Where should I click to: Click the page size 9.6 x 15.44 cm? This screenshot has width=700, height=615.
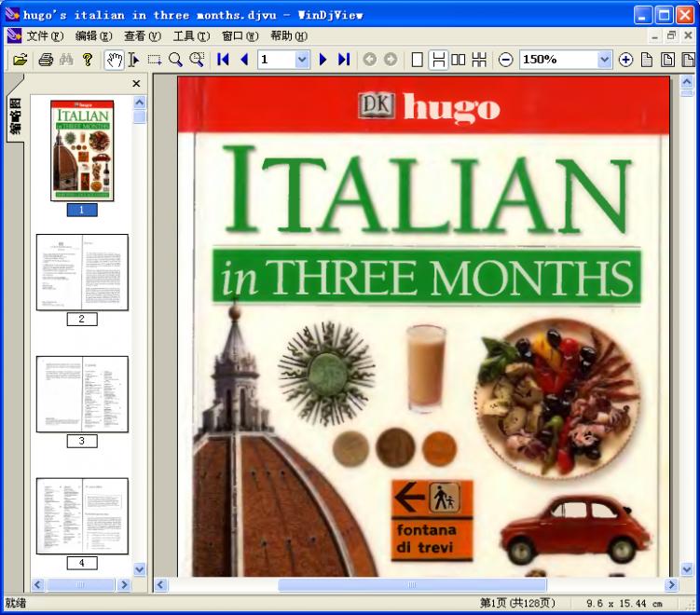pos(625,604)
